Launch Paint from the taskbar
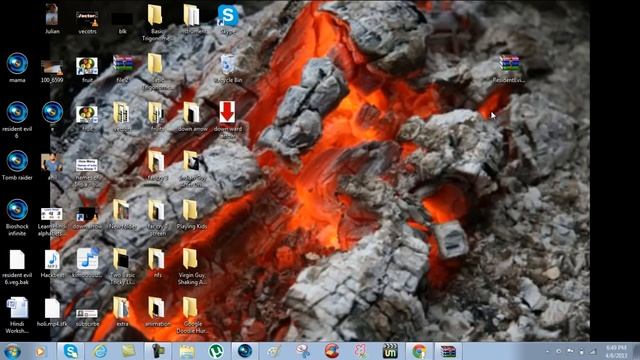640x360 pixels. 274,351
